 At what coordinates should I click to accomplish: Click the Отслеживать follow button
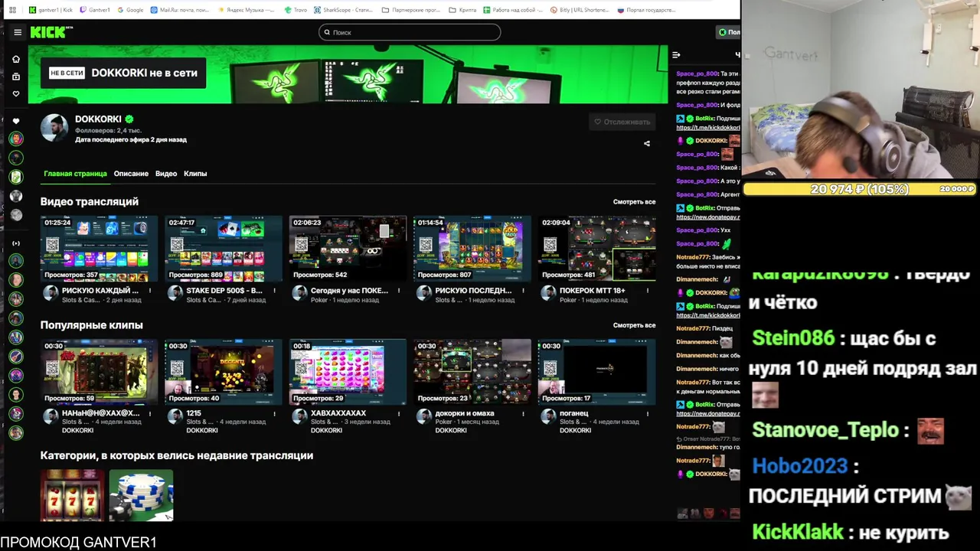point(622,122)
